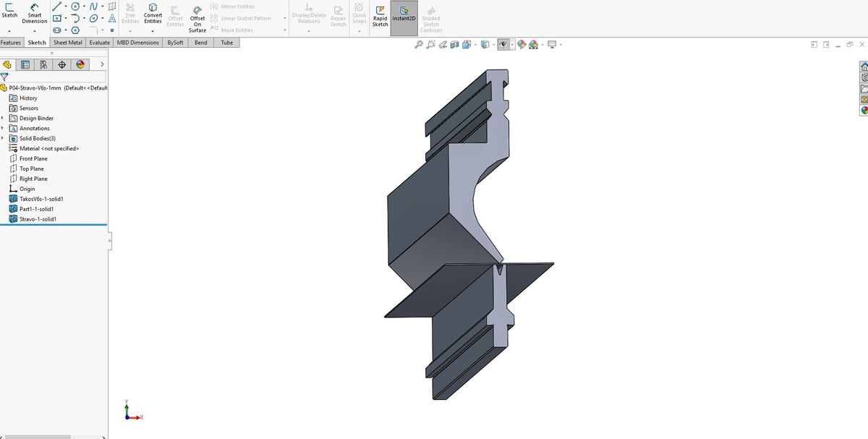Select the Corner Rectangle tool

pyautogui.click(x=56, y=18)
